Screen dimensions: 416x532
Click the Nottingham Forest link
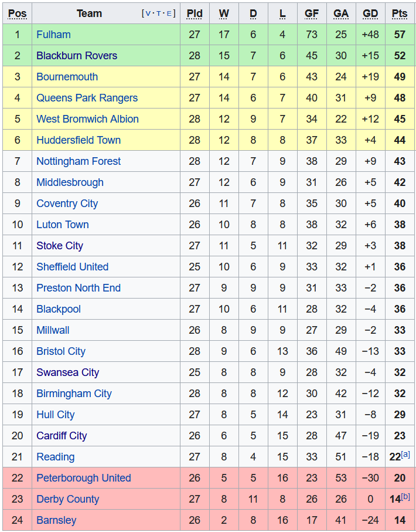pyautogui.click(x=79, y=161)
